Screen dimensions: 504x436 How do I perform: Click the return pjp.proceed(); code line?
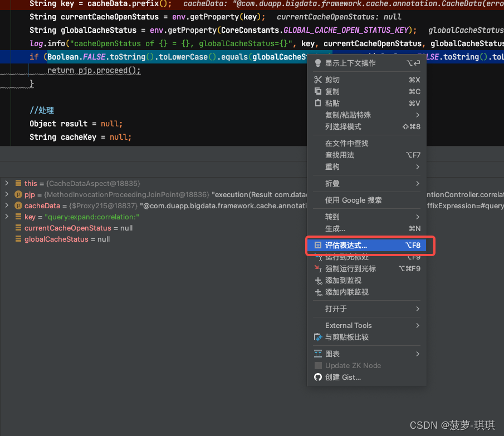pos(94,70)
